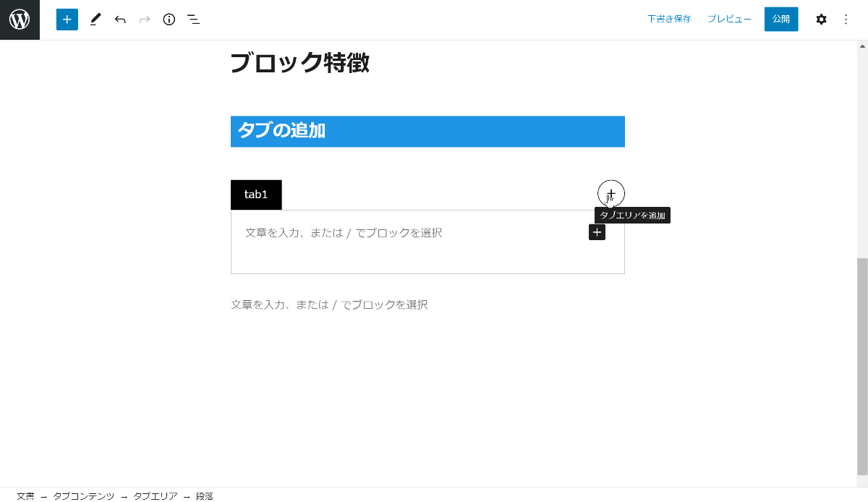Click the プレビュー preview button

[729, 20]
